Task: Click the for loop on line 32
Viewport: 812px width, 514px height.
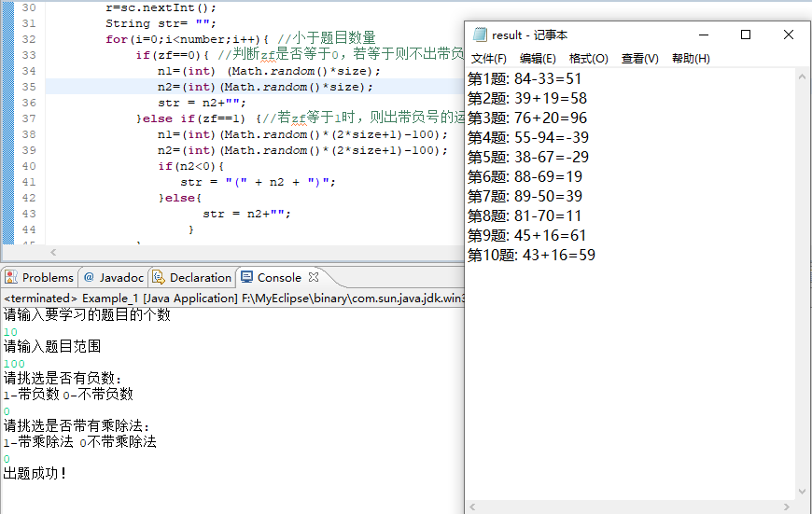Action: pos(187,39)
